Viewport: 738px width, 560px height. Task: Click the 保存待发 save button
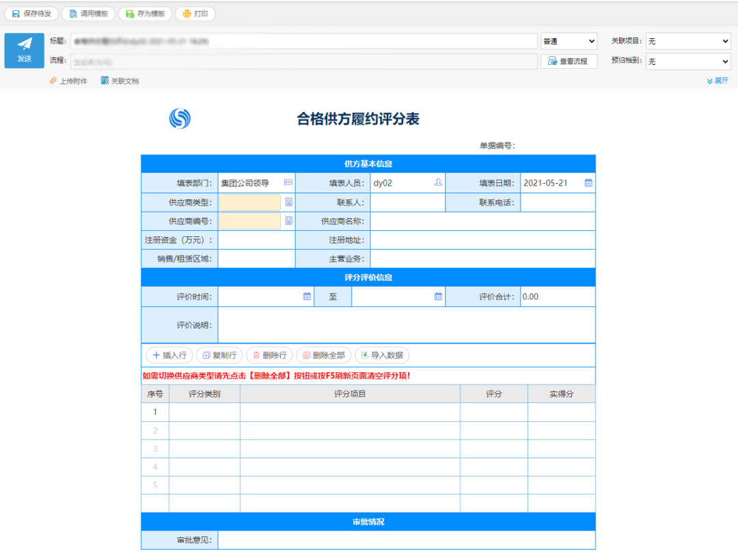click(31, 14)
